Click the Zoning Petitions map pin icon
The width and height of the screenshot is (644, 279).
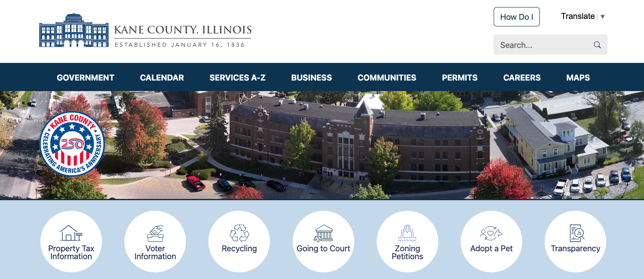(408, 233)
